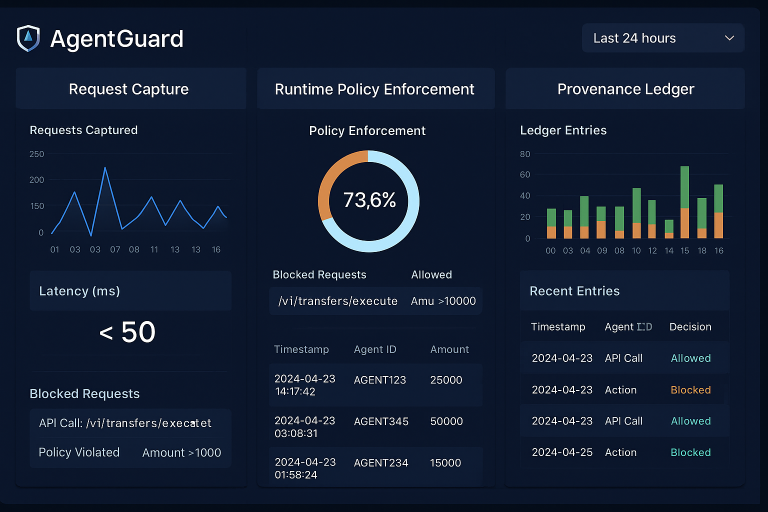Screen dimensions: 768x512
Task: Open the Last 24 hours dropdown
Action: (x=662, y=38)
